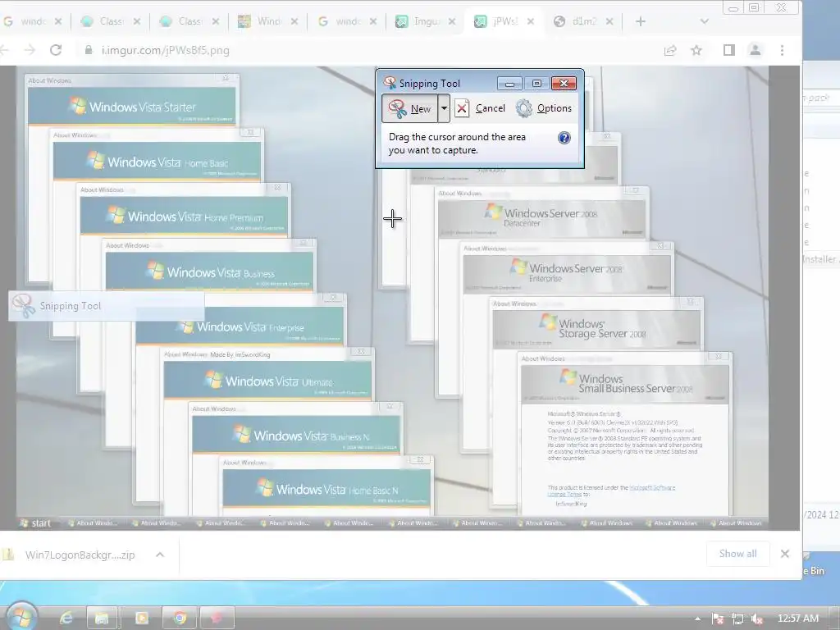Bookmark this page with the star
This screenshot has height=630, width=840.
point(696,50)
